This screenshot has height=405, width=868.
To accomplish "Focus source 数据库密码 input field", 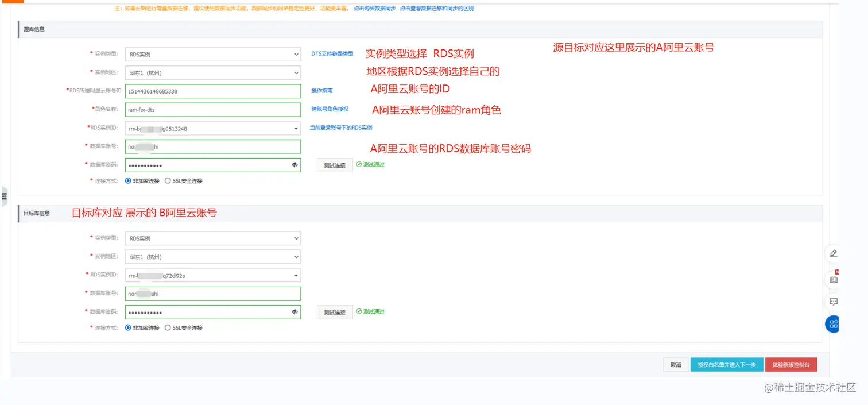I will [212, 165].
